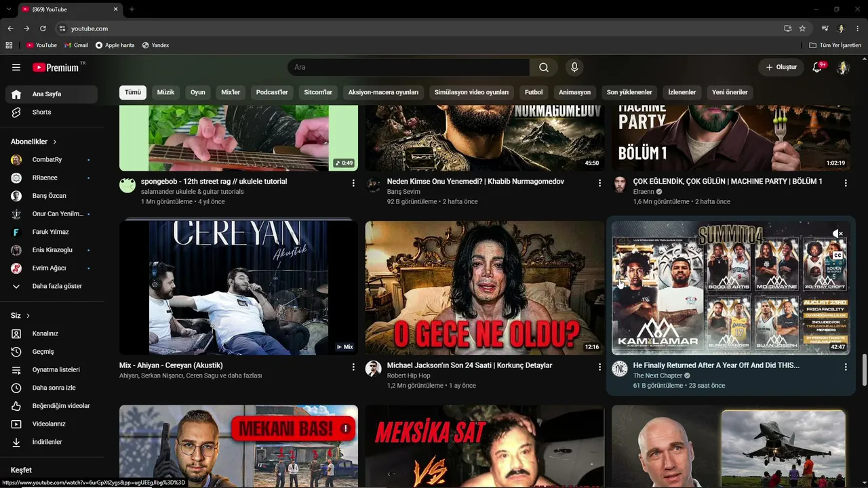Select the Podcast'ler filter chip
868x488 pixels.
point(272,92)
